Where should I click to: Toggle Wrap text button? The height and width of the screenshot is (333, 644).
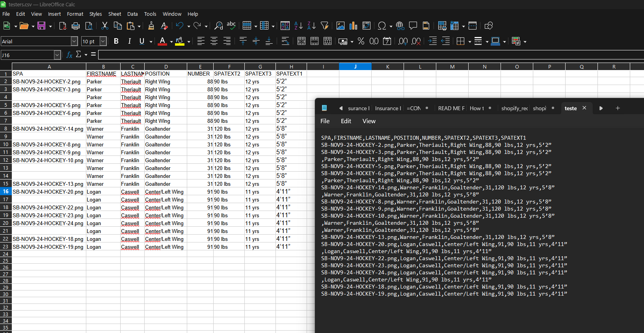click(285, 41)
